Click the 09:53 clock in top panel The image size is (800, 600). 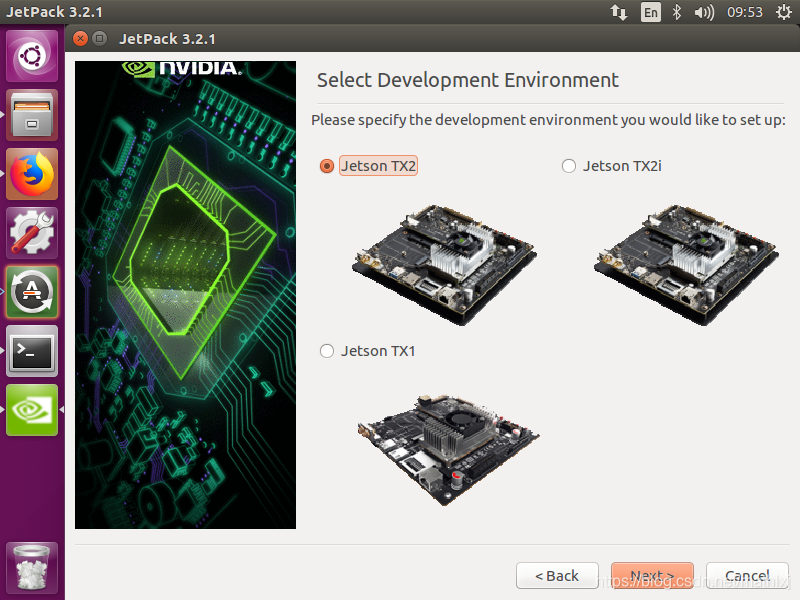coord(744,12)
